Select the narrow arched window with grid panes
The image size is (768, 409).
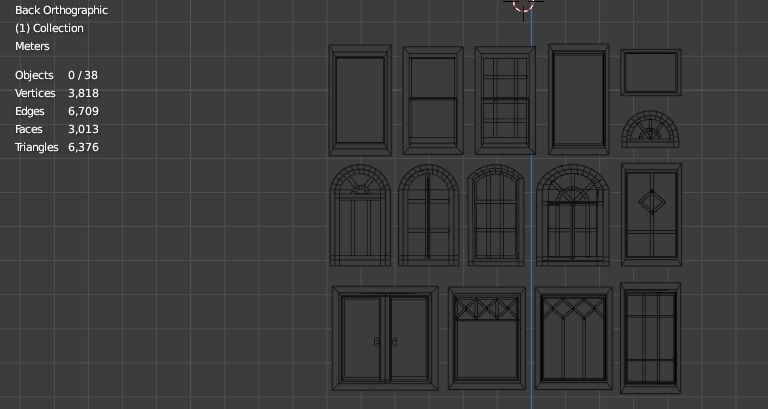point(496,215)
